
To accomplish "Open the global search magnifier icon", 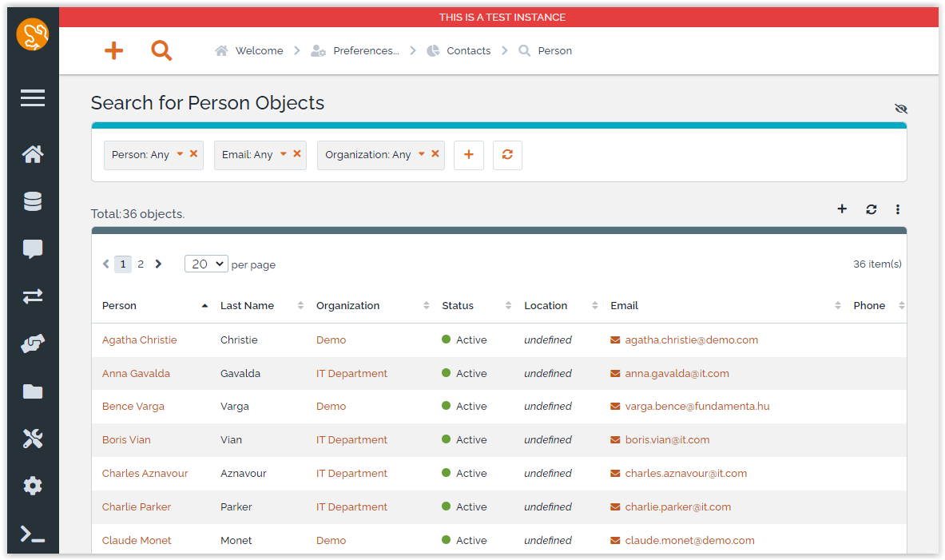I will click(x=161, y=51).
